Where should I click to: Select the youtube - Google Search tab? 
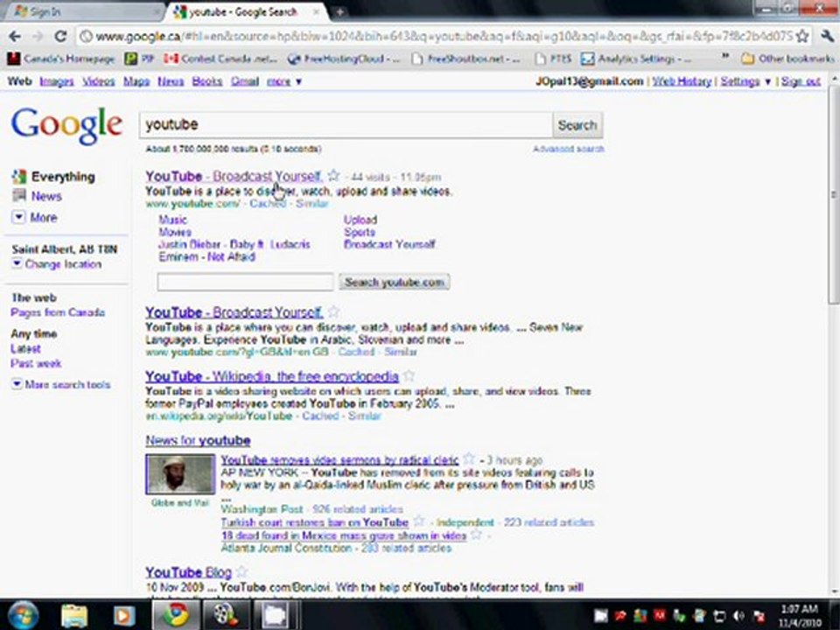point(244,11)
